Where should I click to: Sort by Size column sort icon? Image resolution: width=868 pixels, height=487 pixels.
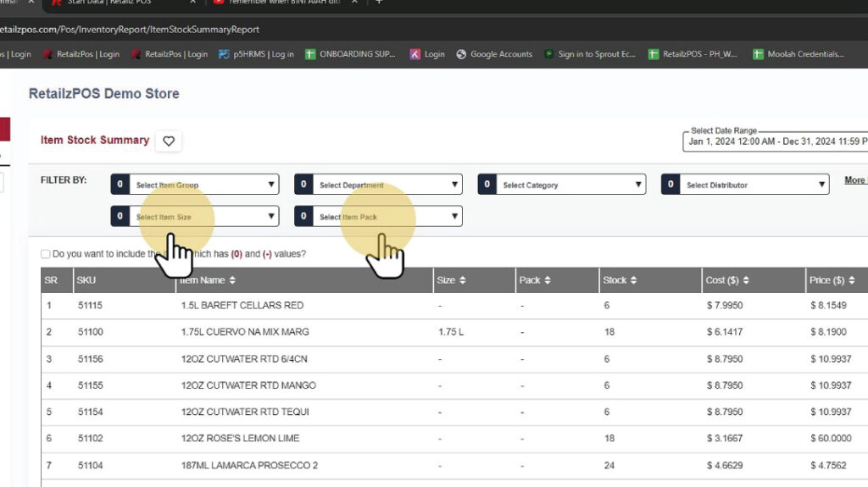pos(462,280)
